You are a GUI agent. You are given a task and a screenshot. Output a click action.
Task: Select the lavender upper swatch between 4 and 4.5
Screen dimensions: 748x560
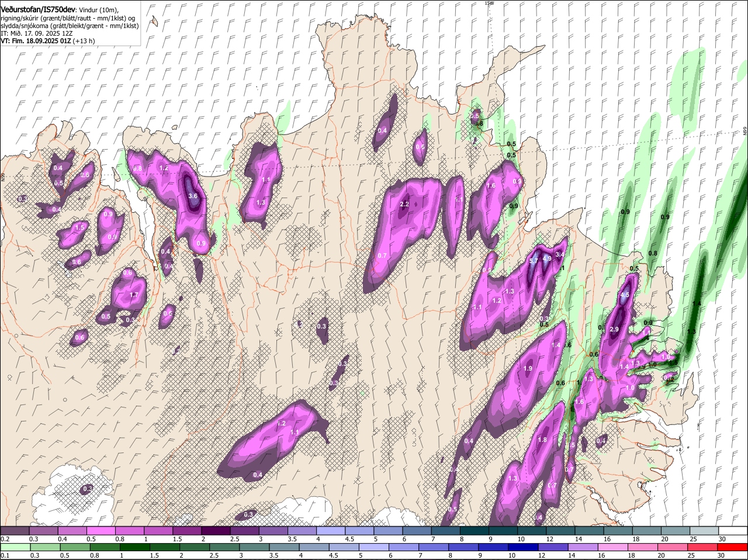click(x=330, y=531)
